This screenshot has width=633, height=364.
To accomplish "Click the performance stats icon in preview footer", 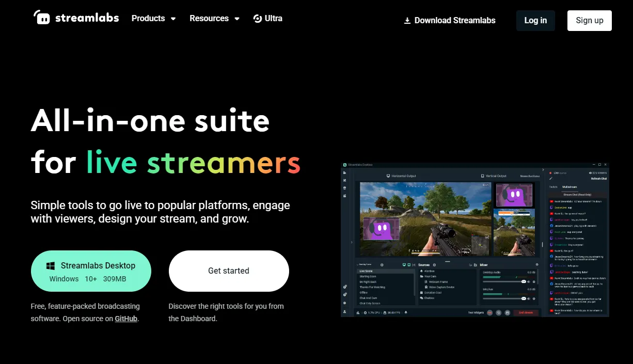I will tap(358, 312).
